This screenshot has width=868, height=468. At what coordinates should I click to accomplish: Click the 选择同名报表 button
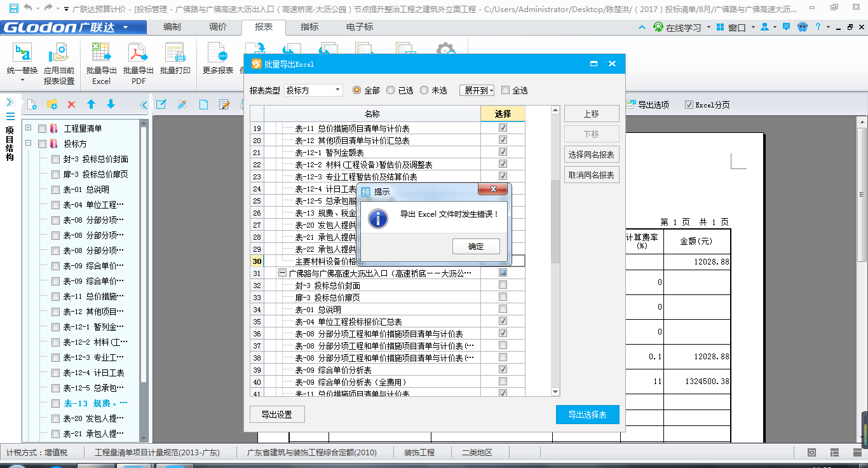(x=592, y=155)
